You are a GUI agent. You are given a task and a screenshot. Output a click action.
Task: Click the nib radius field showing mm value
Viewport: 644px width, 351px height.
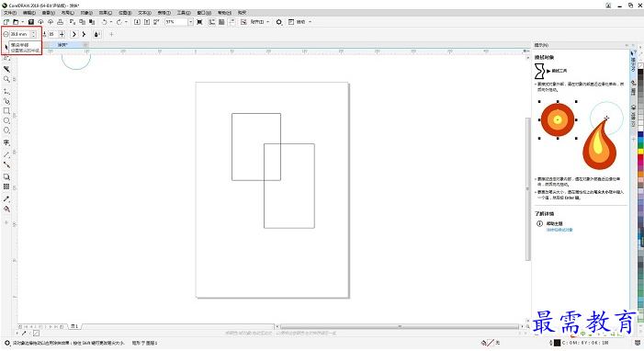pos(19,34)
